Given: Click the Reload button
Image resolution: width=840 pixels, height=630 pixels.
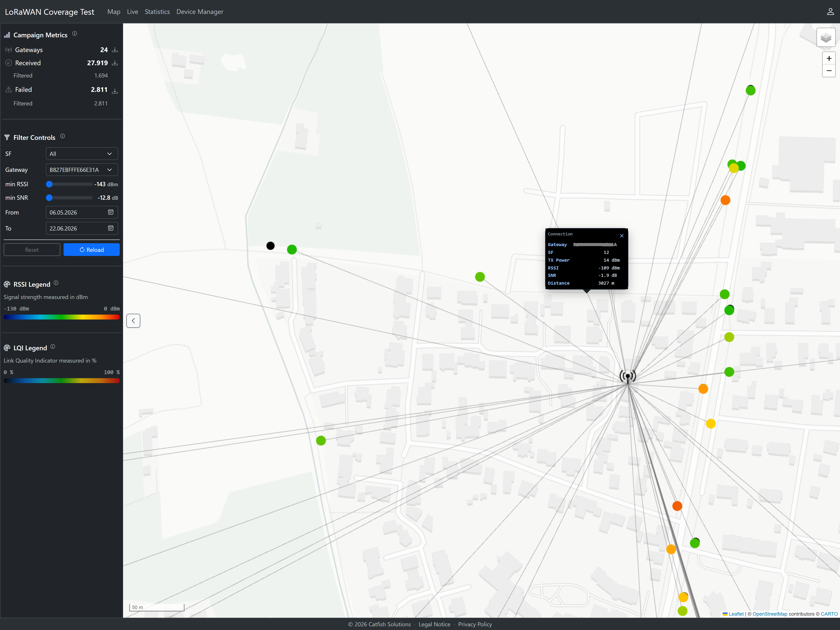Looking at the screenshot, I should coord(91,250).
